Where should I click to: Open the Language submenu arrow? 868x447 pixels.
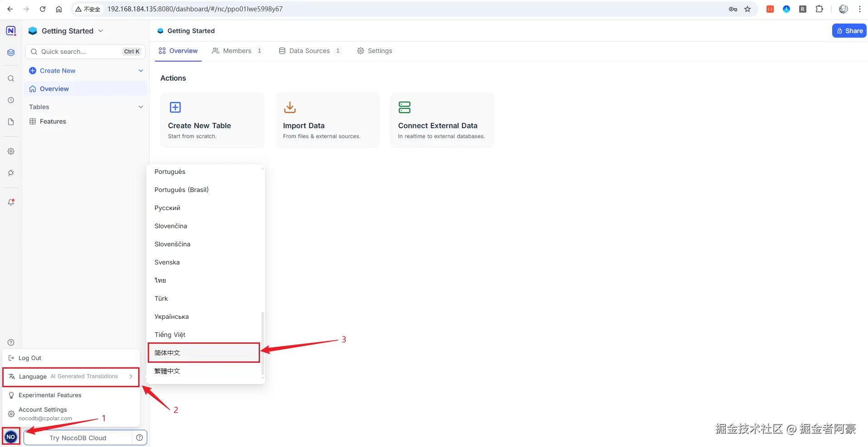131,376
